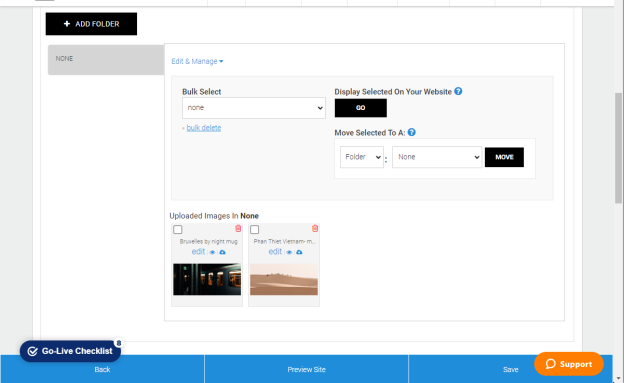Click the eye icon for Bruxelles by night mug
Viewport: 624px width, 383px height.
[x=212, y=252]
